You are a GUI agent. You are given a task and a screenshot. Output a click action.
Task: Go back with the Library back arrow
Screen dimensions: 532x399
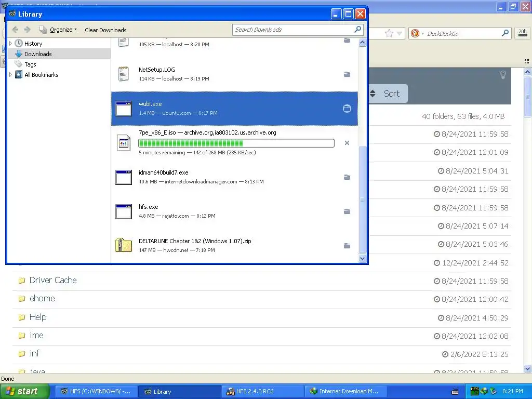pos(15,30)
